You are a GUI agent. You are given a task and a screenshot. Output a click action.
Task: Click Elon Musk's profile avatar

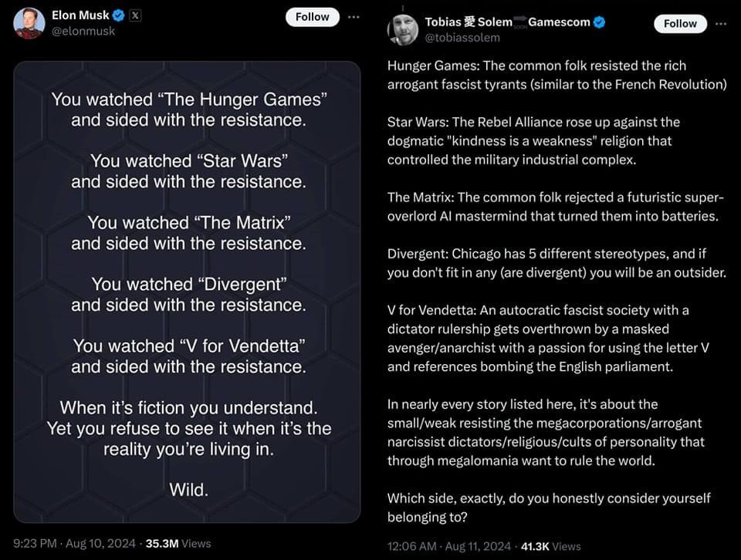coord(29,23)
